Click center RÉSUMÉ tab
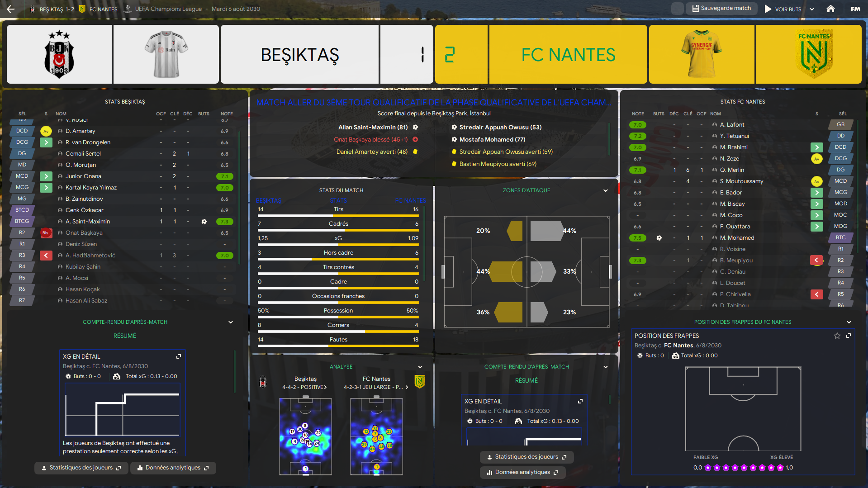 [x=526, y=380]
